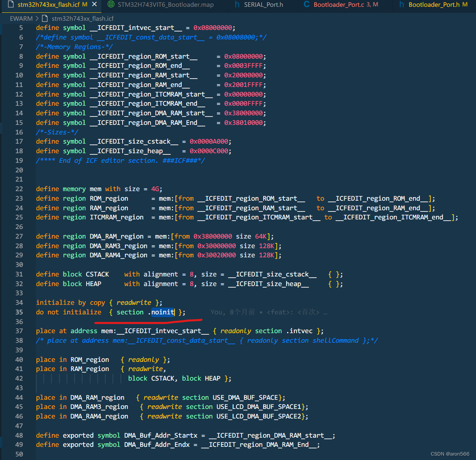The width and height of the screenshot is (476, 460).
Task: Click readonly on the place in ROM_region line
Action: (x=143, y=359)
